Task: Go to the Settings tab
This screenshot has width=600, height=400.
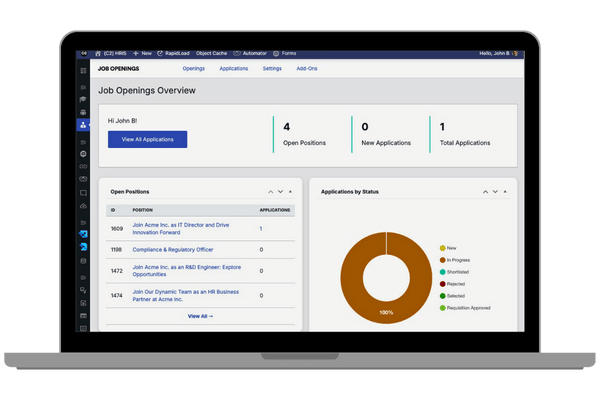Action: tap(272, 69)
